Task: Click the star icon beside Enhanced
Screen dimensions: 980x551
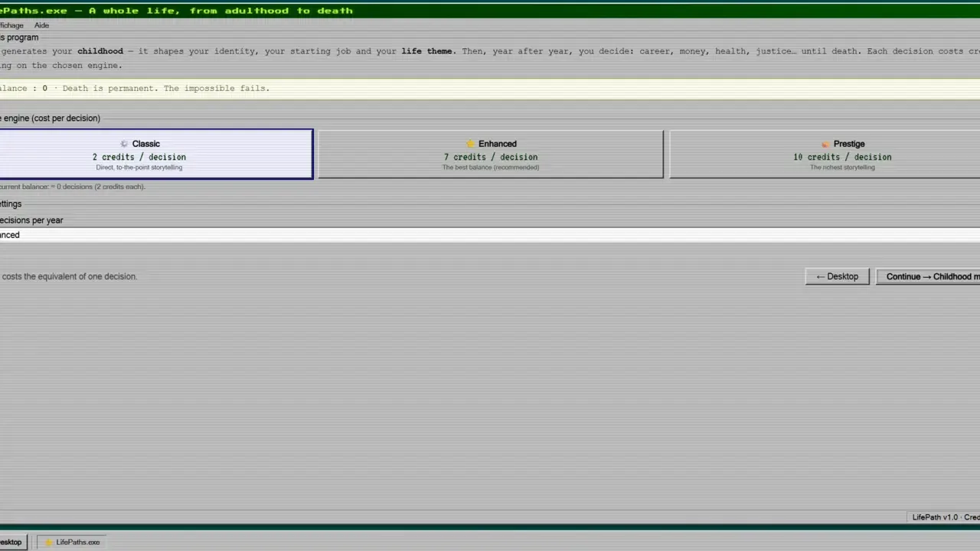Action: click(x=471, y=144)
